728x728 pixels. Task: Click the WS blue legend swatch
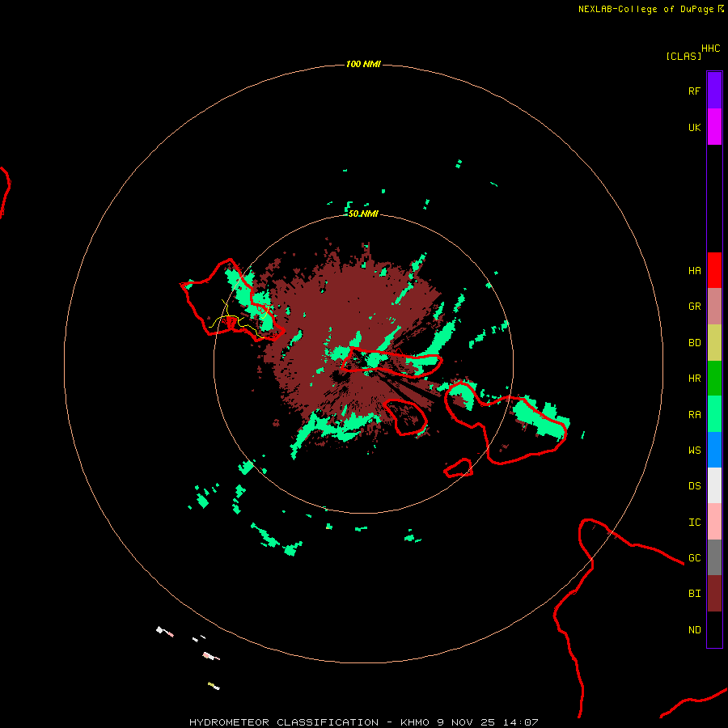point(714,450)
